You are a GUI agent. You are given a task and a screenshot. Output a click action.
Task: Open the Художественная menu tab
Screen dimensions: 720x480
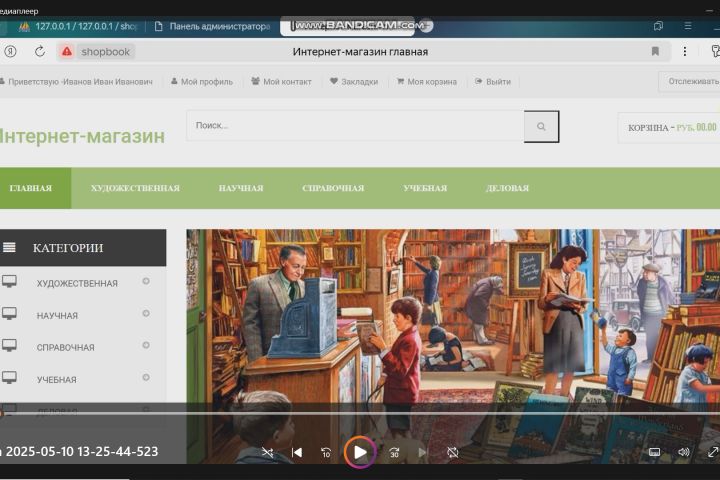pos(135,188)
